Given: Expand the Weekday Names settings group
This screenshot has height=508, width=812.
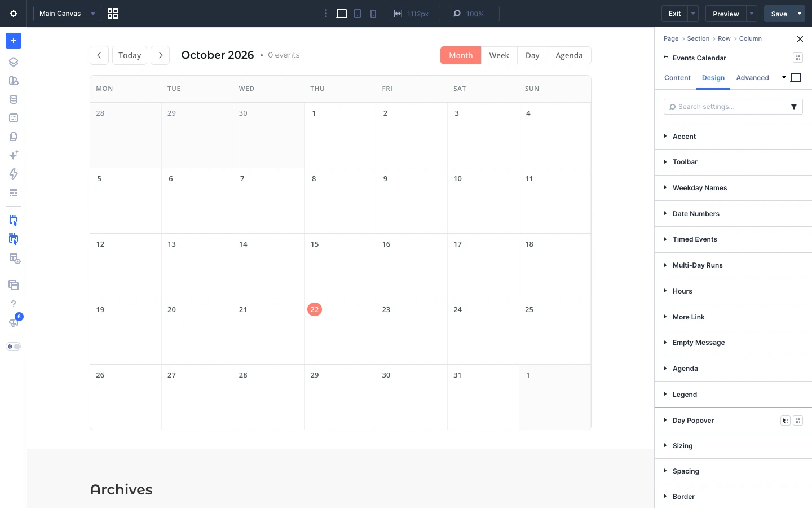Looking at the screenshot, I should click(x=733, y=188).
